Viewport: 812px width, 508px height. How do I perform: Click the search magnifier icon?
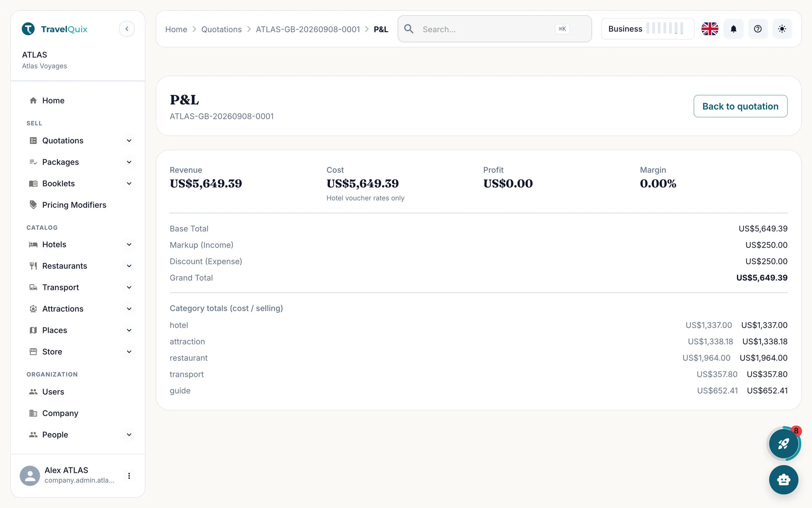click(x=409, y=29)
